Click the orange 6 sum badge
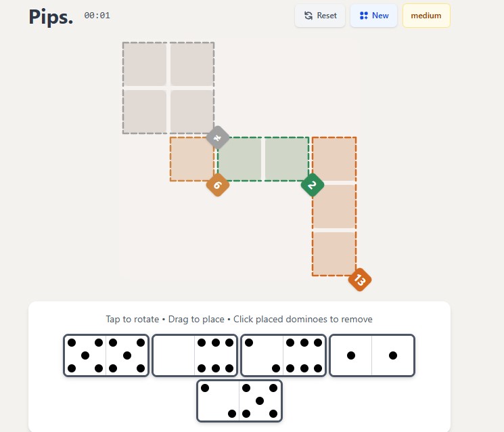The width and height of the screenshot is (504, 432). point(217,185)
